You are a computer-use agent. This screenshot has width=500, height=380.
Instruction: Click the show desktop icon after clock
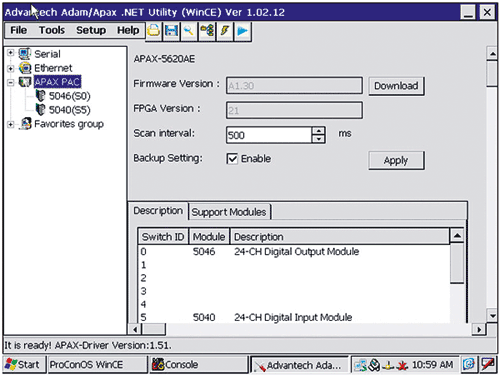pyautogui.click(x=468, y=364)
